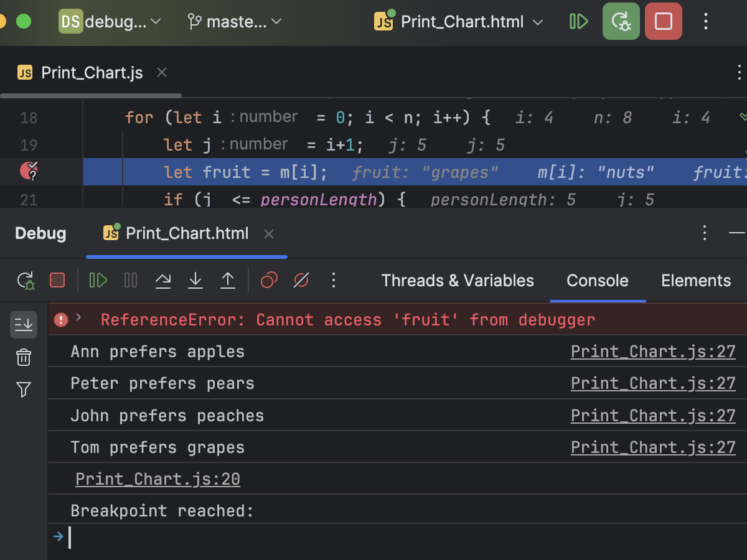Toggle scroll to end in console
This screenshot has height=560, width=747.
23,324
